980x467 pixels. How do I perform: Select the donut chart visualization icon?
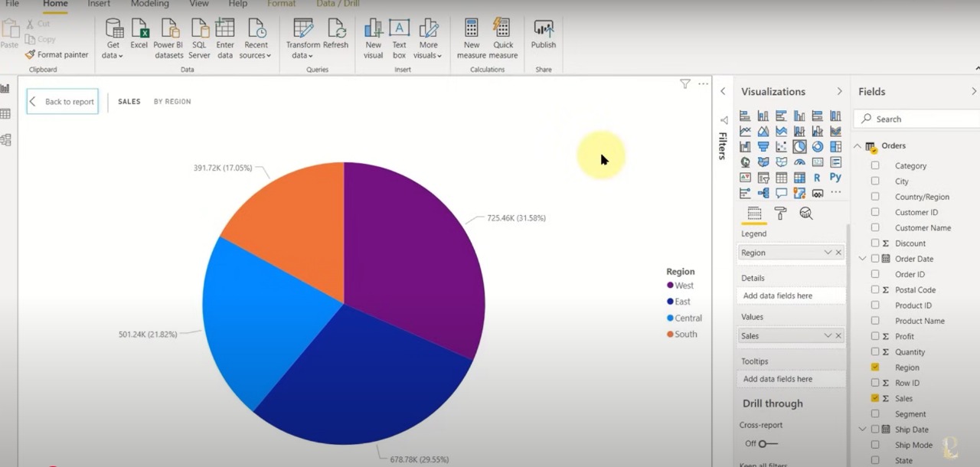817,146
